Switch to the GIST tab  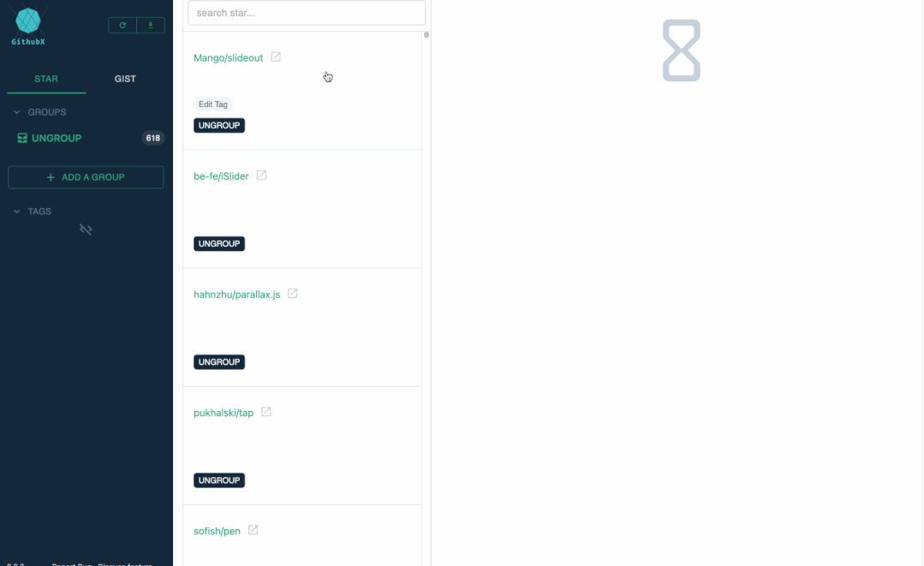point(125,79)
